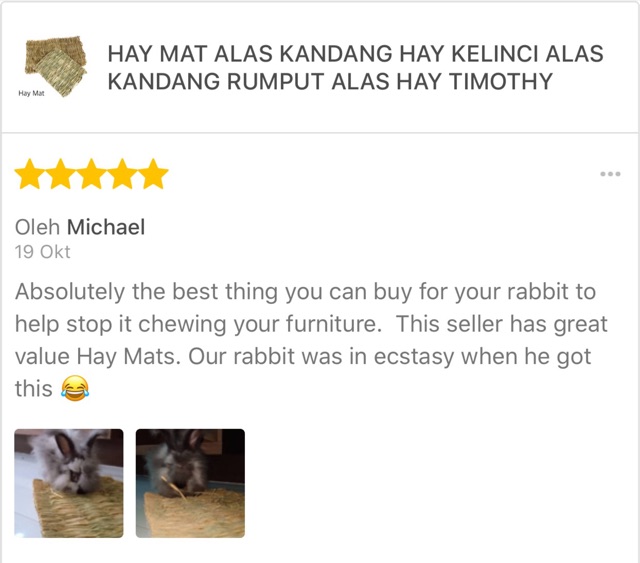640x563 pixels.
Task: Click the word 'furniture.' in the review
Action: pyautogui.click(x=333, y=324)
